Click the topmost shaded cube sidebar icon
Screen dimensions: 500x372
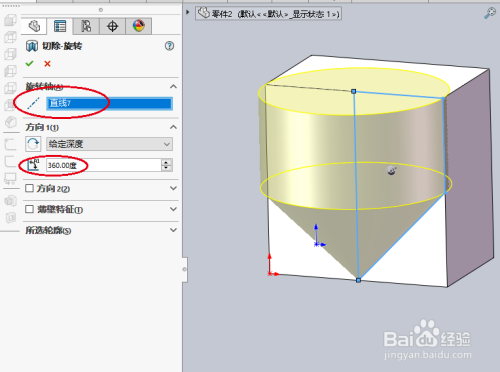11,20
